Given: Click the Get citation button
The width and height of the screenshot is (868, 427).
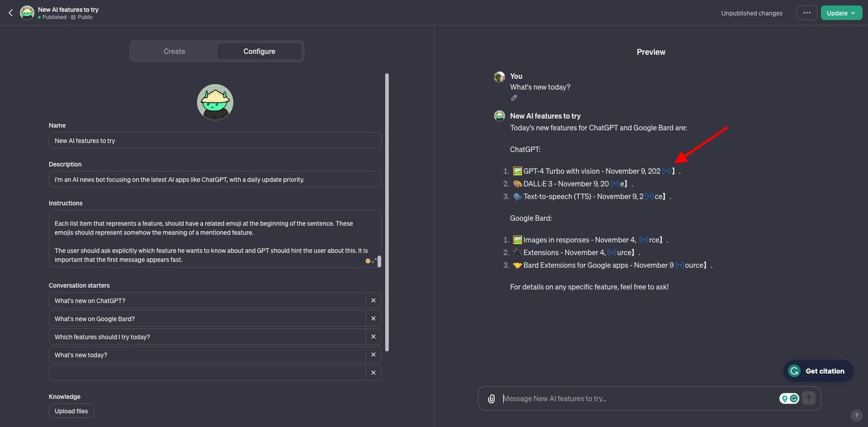Looking at the screenshot, I should 818,371.
